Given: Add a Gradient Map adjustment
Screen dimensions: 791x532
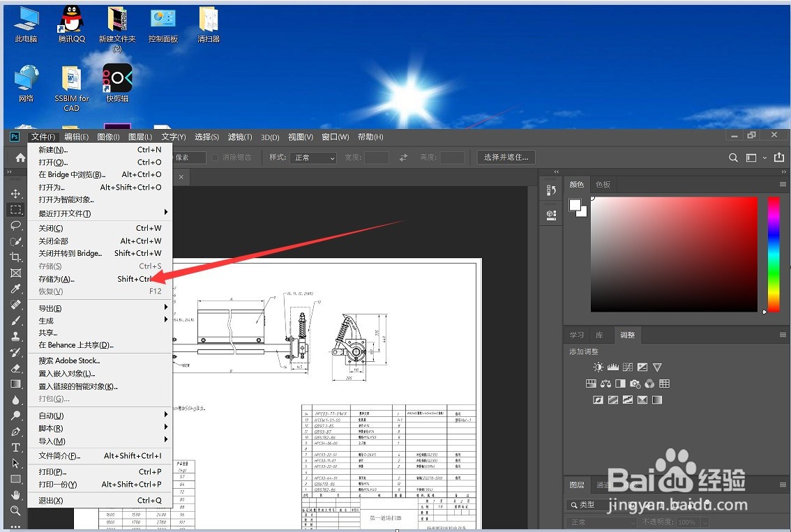Looking at the screenshot, I should point(657,400).
